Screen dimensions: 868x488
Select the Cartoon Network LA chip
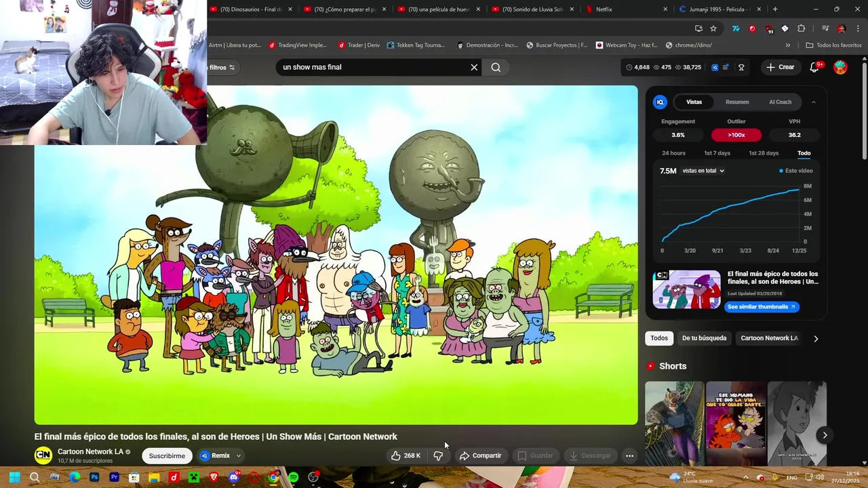coord(769,338)
